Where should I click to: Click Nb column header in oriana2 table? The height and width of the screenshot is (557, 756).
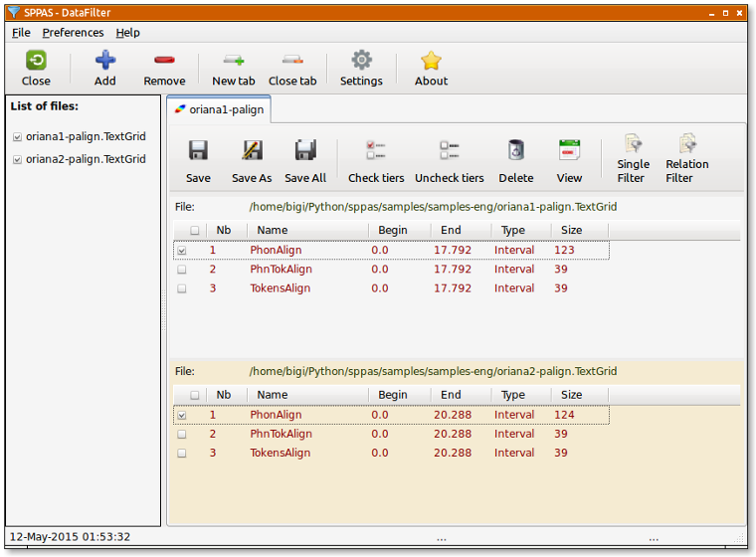(x=227, y=395)
